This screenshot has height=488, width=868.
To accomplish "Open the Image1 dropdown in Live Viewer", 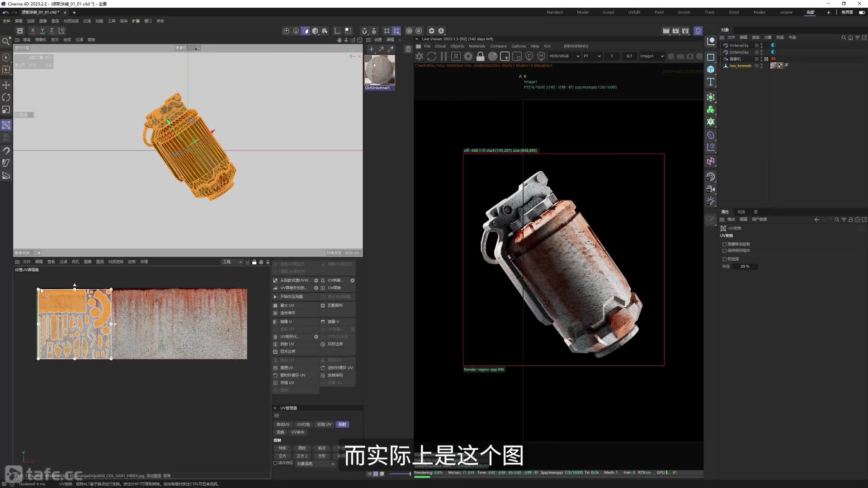I will (652, 56).
